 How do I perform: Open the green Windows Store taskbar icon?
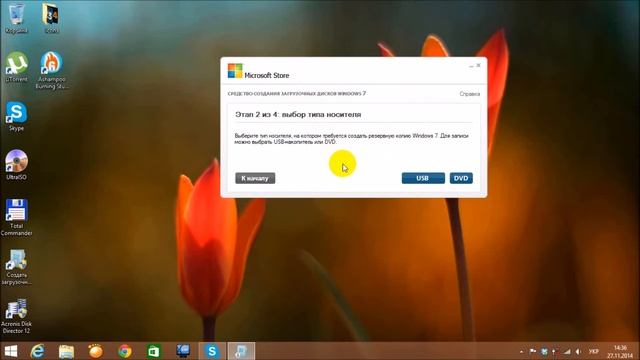pyautogui.click(x=154, y=351)
